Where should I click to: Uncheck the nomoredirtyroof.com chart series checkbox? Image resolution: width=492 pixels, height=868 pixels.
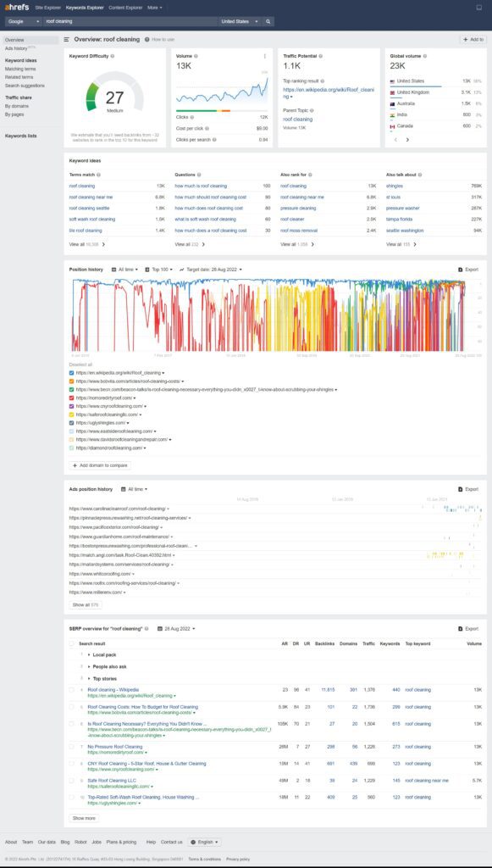coord(71,398)
